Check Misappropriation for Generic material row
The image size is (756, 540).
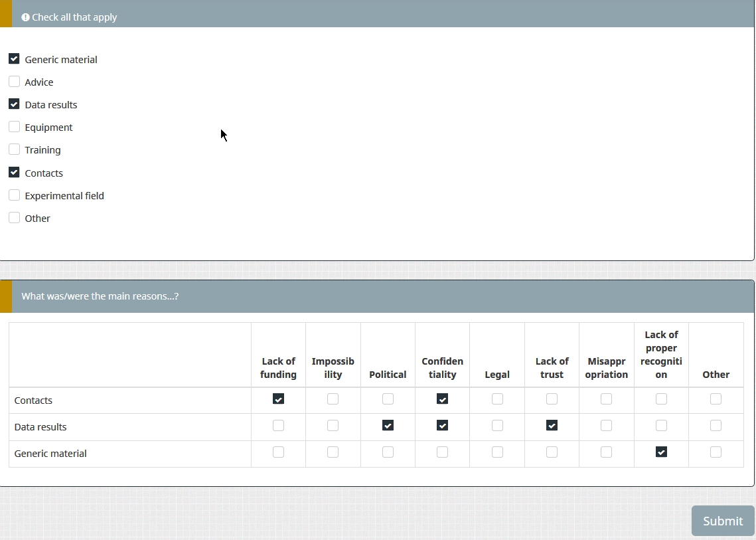(606, 452)
